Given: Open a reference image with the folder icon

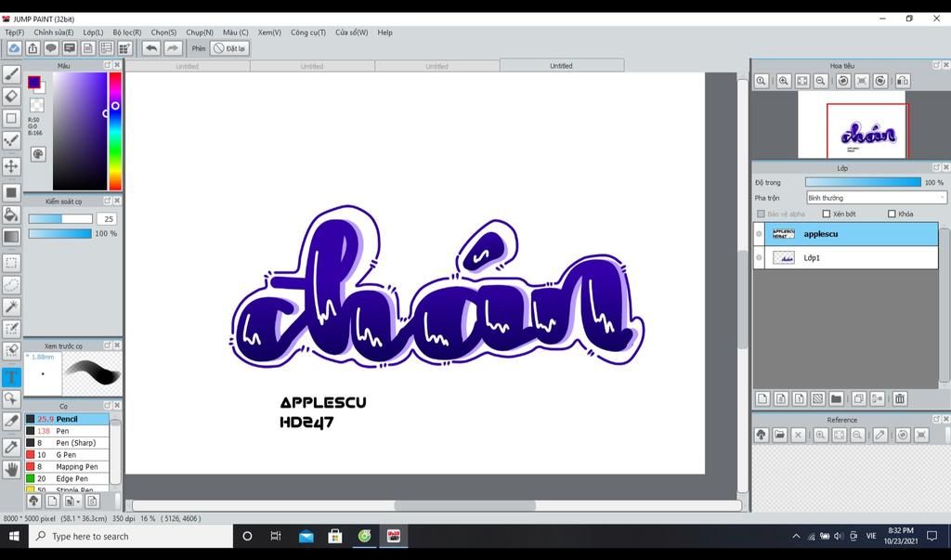Looking at the screenshot, I should (x=779, y=435).
